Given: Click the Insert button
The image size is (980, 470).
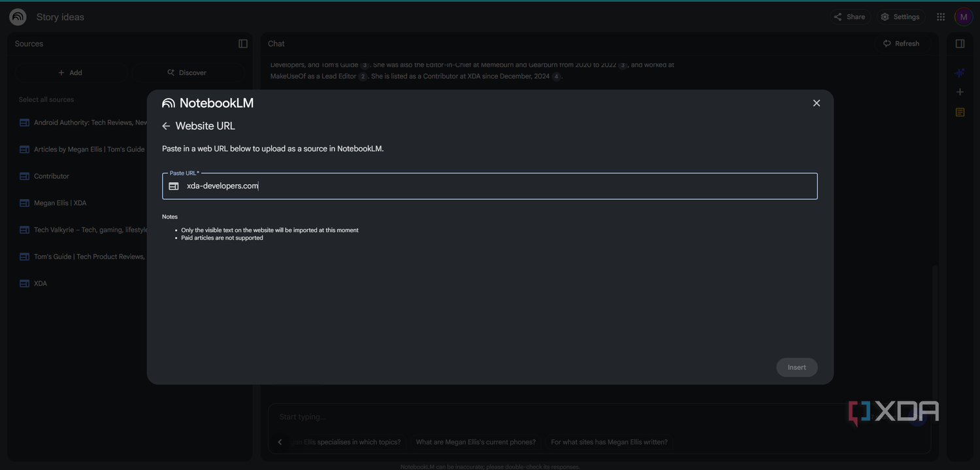Looking at the screenshot, I should coord(796,368).
